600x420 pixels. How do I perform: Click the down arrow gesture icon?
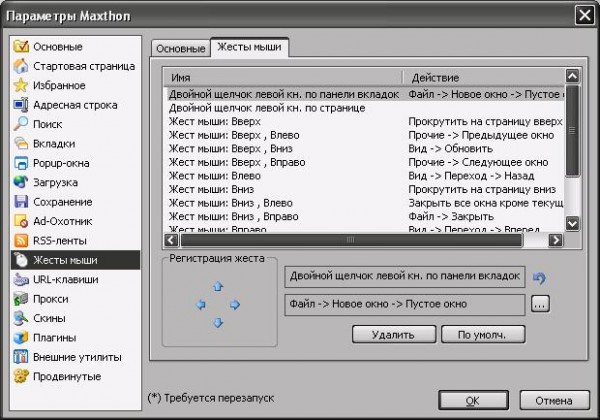[218, 323]
